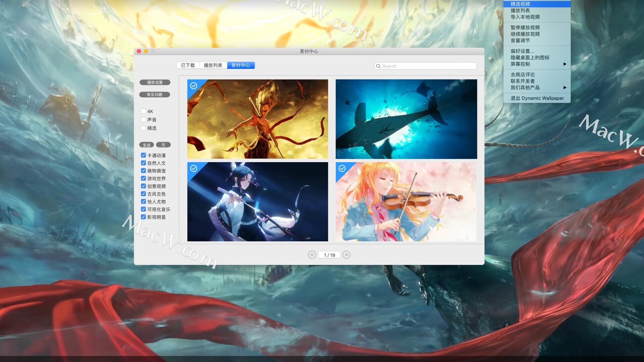Select 去商店评论 menu item

pos(537,75)
